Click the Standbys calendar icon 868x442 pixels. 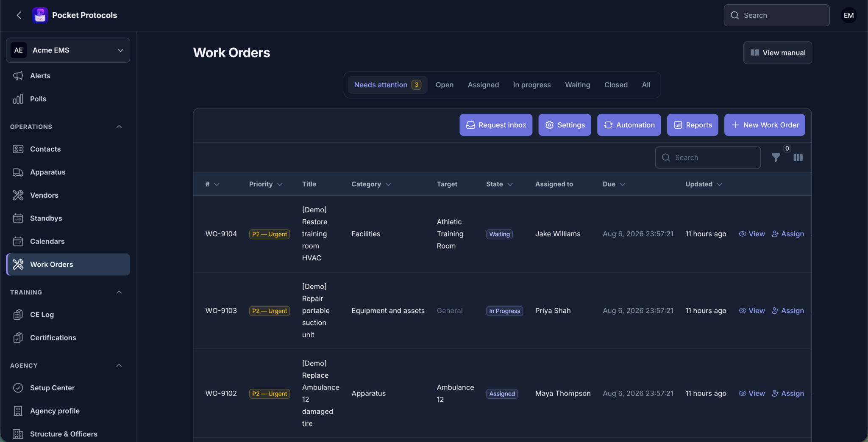[x=18, y=218]
